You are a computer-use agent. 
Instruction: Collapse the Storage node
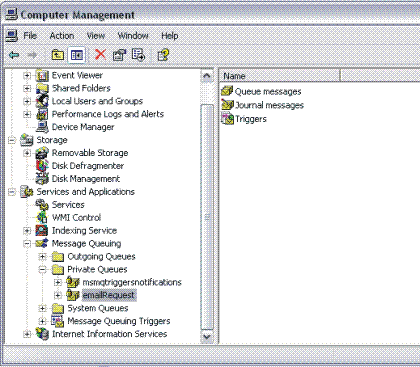12,140
